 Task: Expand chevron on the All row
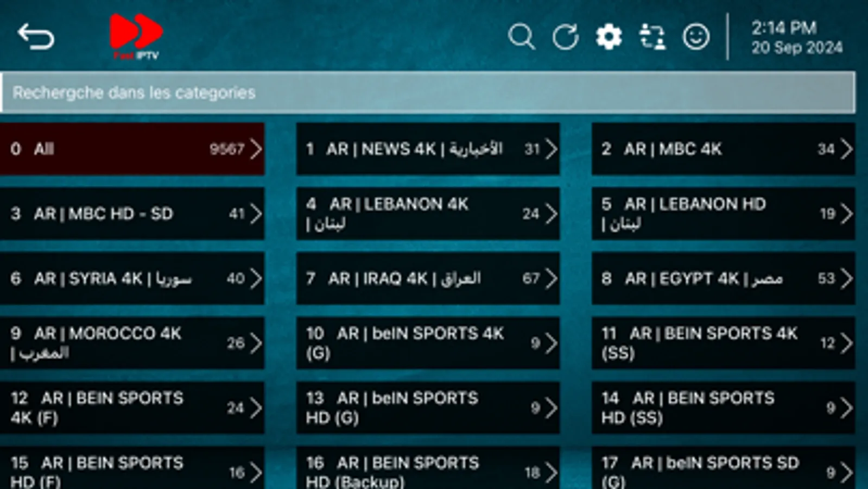tap(256, 149)
